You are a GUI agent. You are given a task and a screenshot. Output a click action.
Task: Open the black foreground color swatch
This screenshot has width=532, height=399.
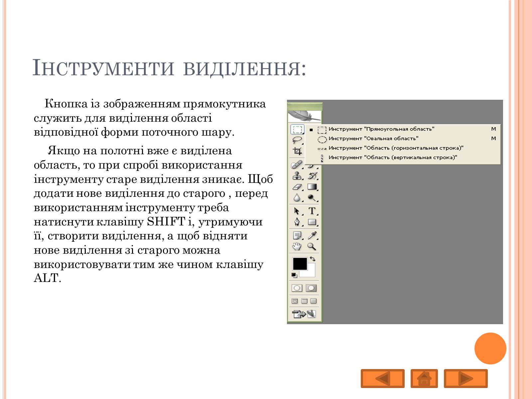pyautogui.click(x=300, y=264)
